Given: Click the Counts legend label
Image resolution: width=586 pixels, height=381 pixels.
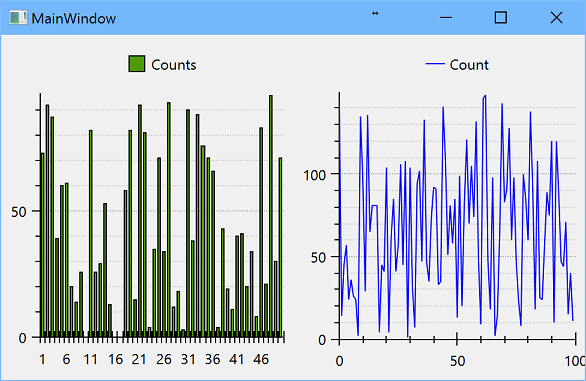Looking at the screenshot, I should 174,65.
